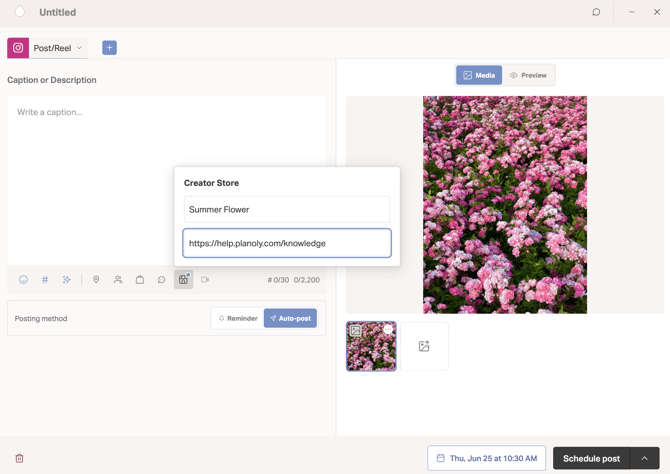Viewport: 670px width, 474px height.
Task: Switch to the Media tab
Action: pyautogui.click(x=479, y=75)
